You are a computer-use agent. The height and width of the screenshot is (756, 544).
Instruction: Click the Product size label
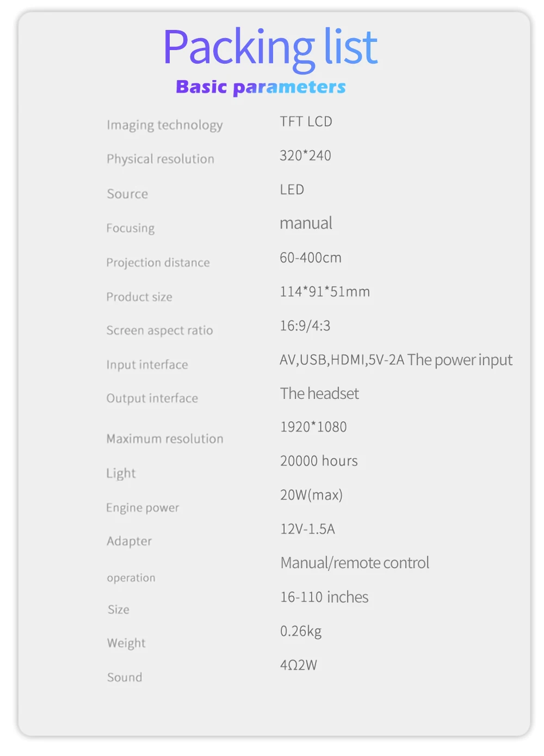(139, 297)
